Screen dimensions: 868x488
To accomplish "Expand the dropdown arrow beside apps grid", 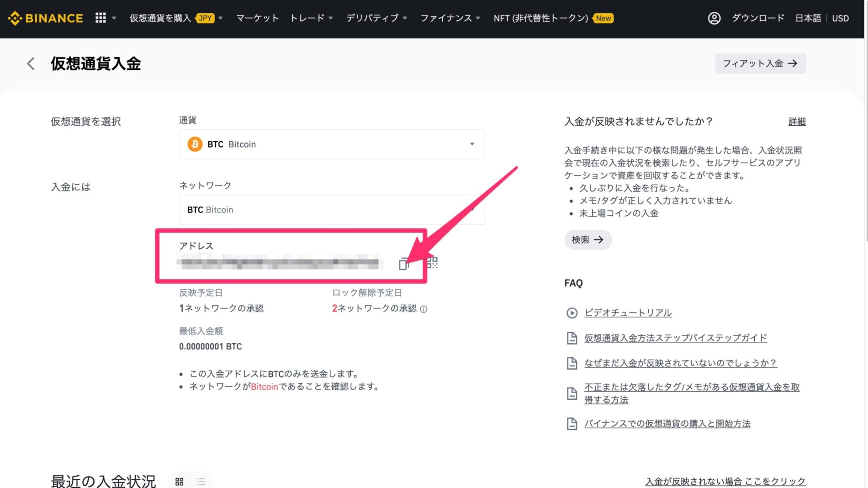I will click(114, 18).
